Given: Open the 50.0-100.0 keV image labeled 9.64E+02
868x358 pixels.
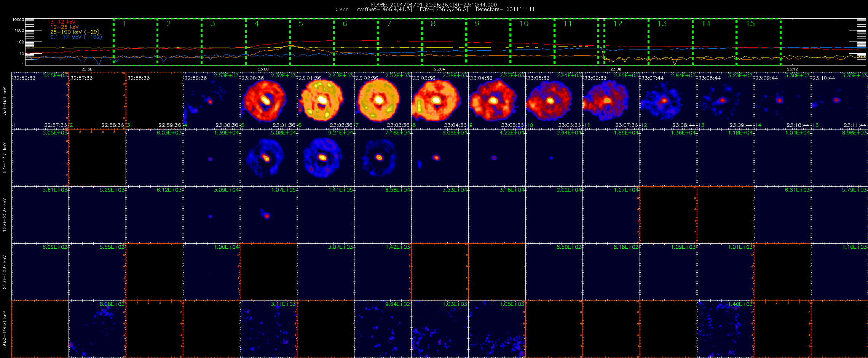Looking at the screenshot, I should 383,329.
